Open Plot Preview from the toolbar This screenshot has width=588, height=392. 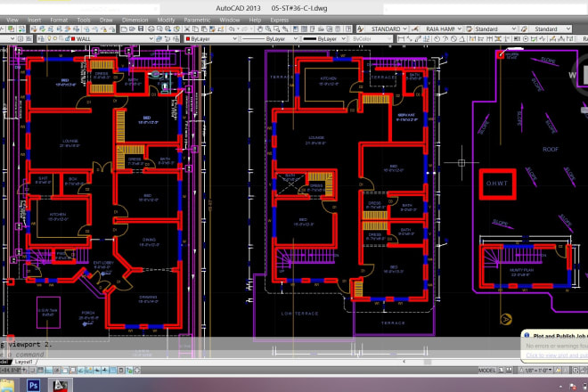(159, 29)
